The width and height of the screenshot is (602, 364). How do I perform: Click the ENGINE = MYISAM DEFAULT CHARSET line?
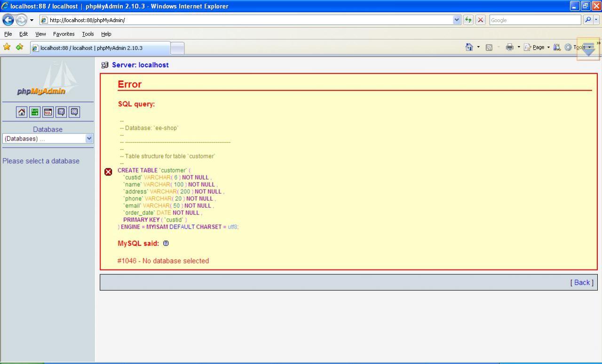click(x=178, y=227)
